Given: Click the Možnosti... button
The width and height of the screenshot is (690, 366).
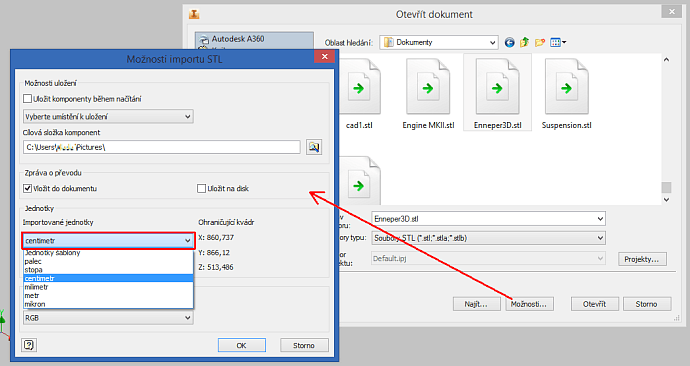Looking at the screenshot, I should pyautogui.click(x=529, y=304).
